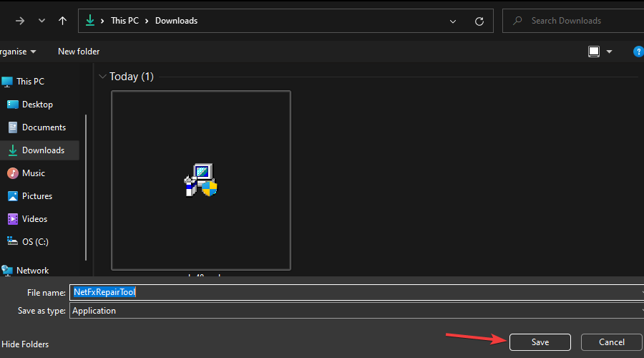Click the Desktop folder icon

click(x=13, y=105)
